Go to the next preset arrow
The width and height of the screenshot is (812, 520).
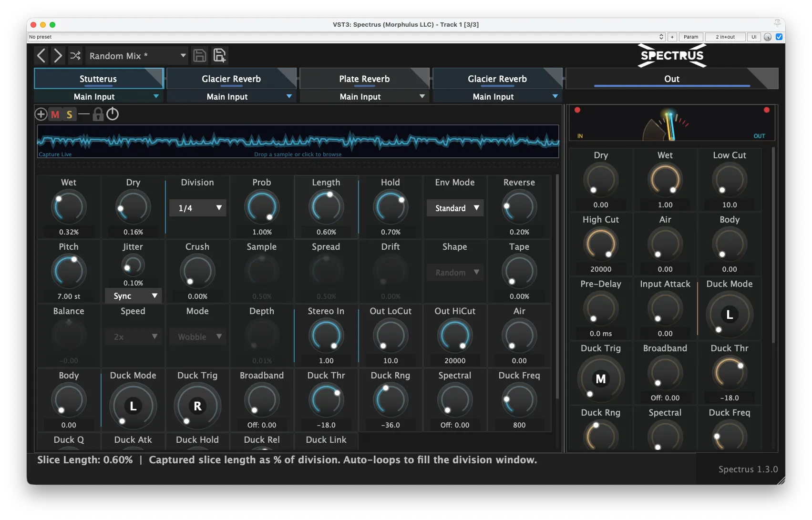pyautogui.click(x=58, y=56)
